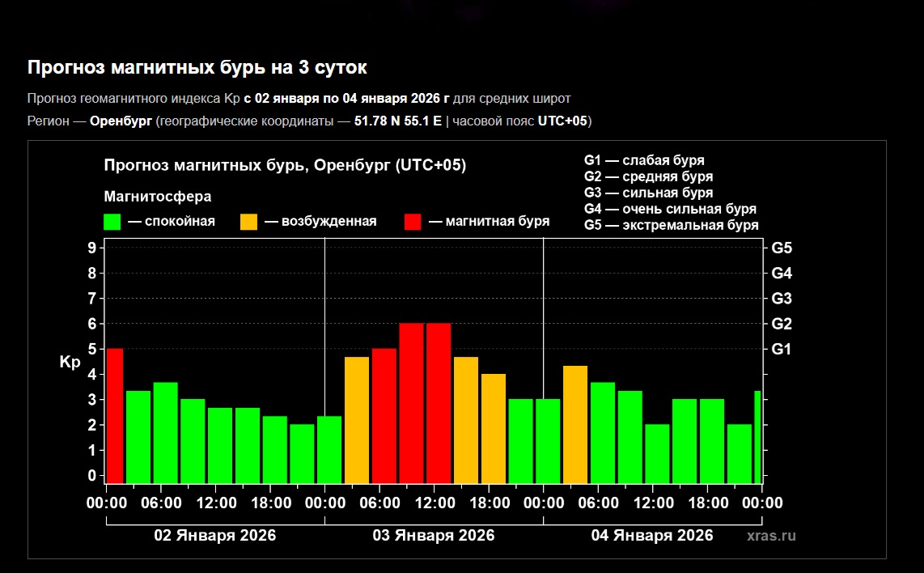Click the green 'спокойная' legend swatch
This screenshot has height=573, width=924.
[112, 222]
